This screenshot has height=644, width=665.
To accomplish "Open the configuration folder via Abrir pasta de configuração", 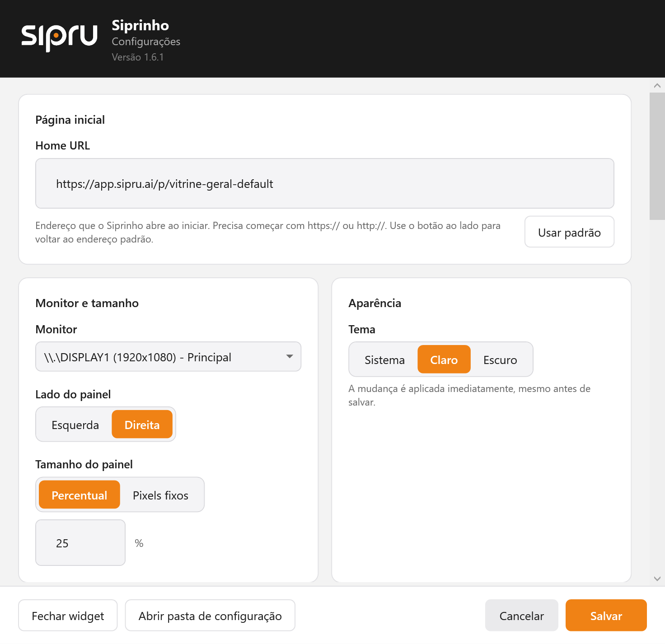I will [x=210, y=616].
